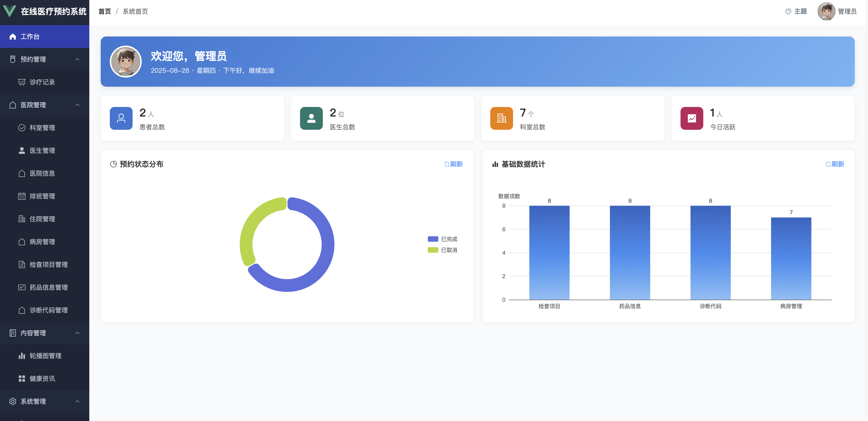868x421 pixels.
Task: Select 排班管理 in the sidebar
Action: click(x=42, y=196)
